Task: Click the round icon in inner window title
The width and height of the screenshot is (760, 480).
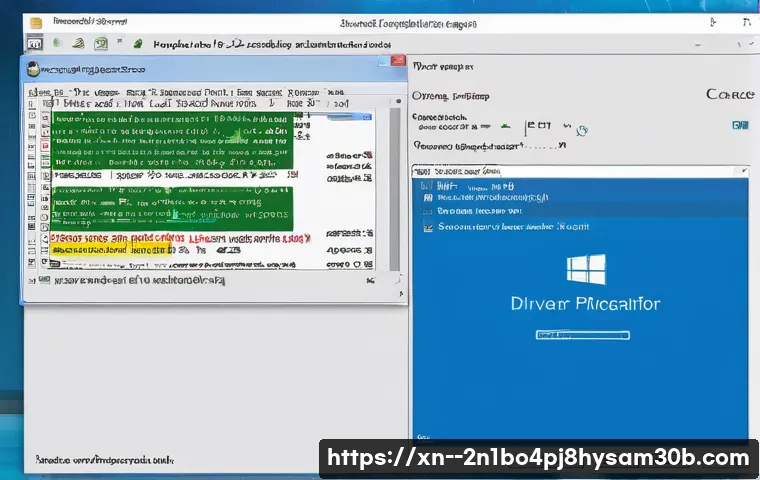Action: tap(34, 70)
